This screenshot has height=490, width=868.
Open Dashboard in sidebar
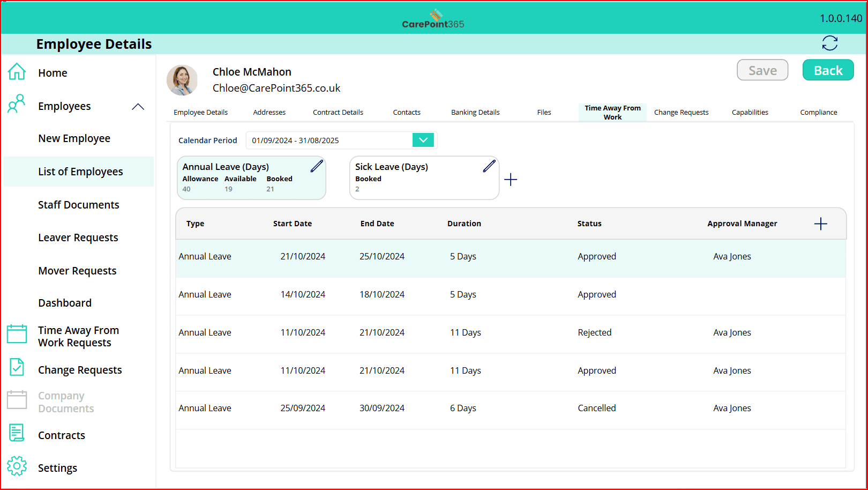(x=65, y=303)
